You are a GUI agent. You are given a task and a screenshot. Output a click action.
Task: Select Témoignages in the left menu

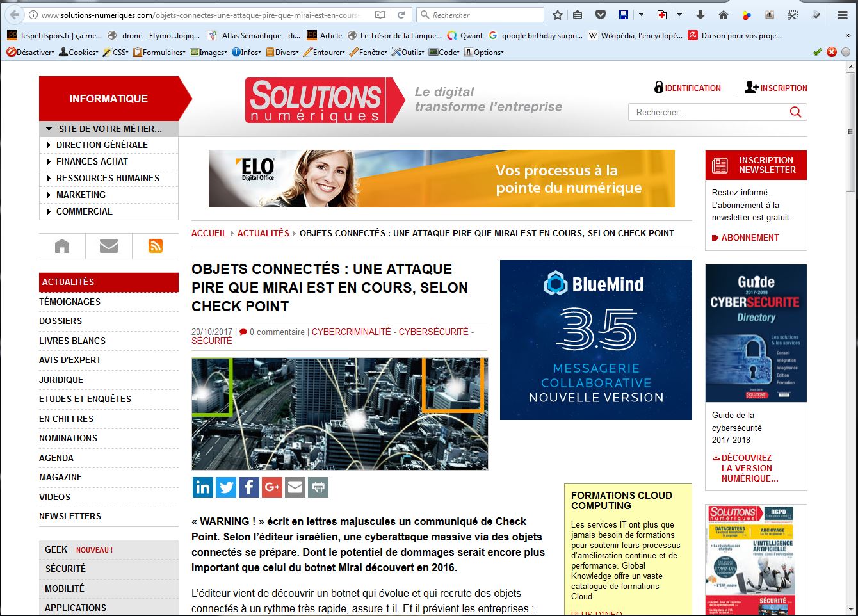(x=70, y=302)
